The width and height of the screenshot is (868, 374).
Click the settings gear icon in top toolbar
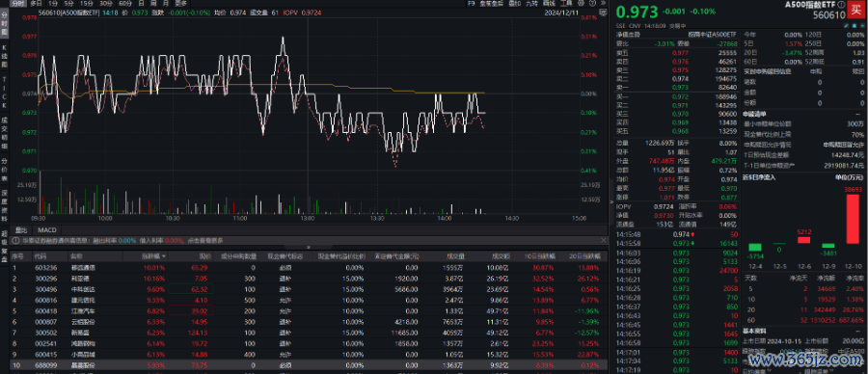pos(582,3)
